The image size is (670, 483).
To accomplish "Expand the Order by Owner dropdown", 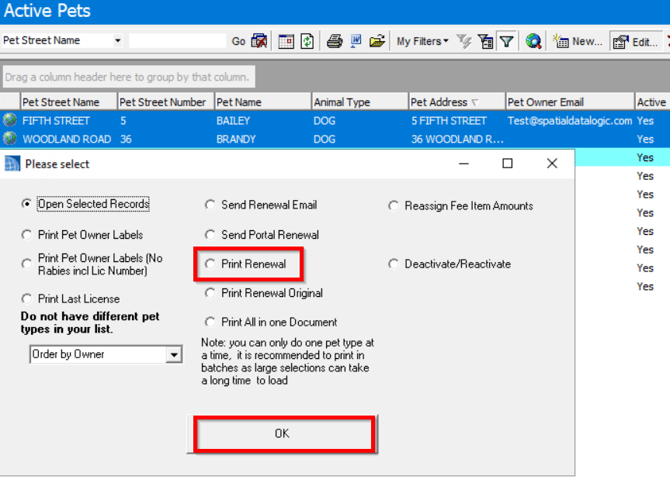I will coord(174,354).
